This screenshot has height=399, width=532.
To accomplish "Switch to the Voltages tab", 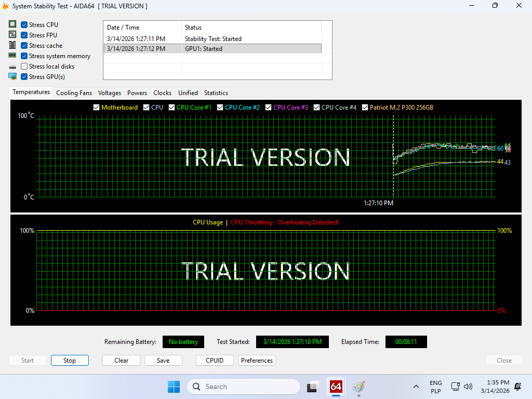I will 110,93.
